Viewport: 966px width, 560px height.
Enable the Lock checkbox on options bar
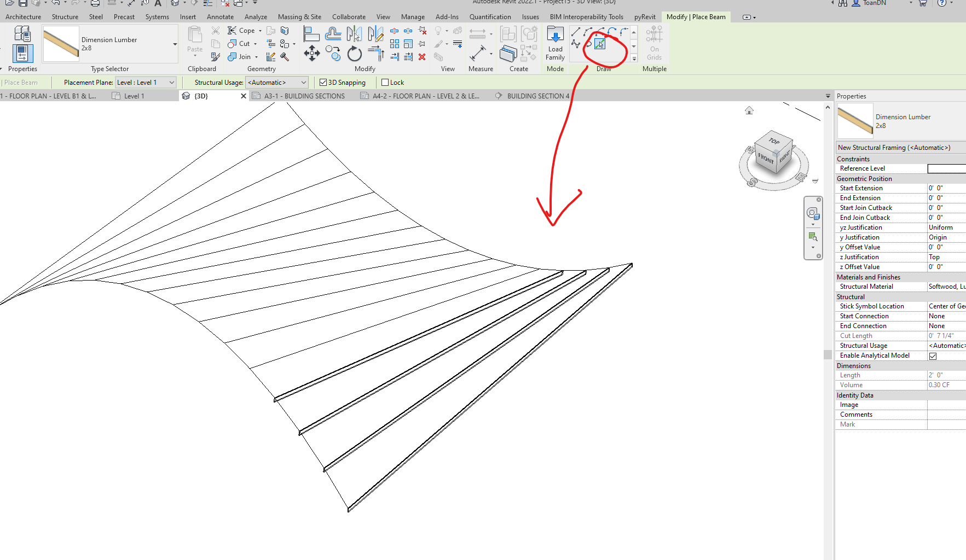coord(385,82)
